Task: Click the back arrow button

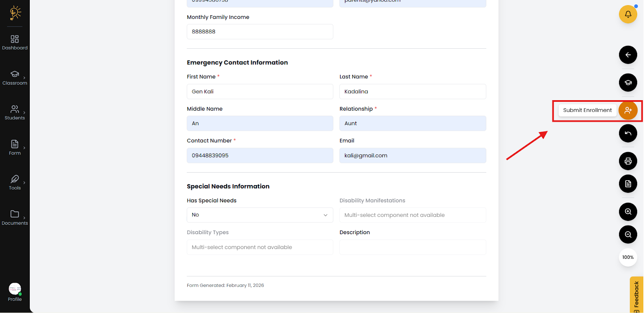Action: (627, 55)
